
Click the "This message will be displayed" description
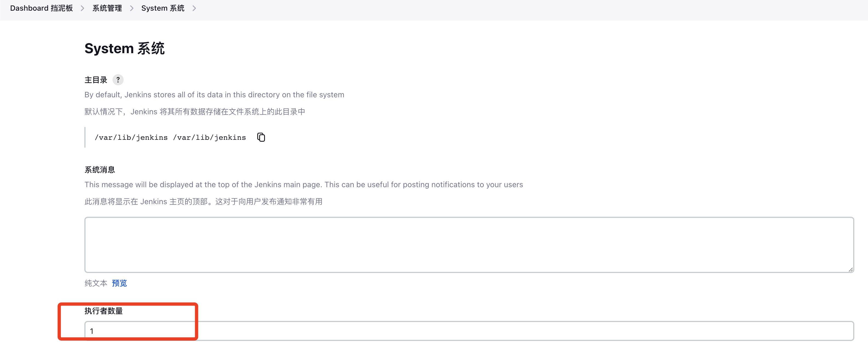[x=303, y=184]
